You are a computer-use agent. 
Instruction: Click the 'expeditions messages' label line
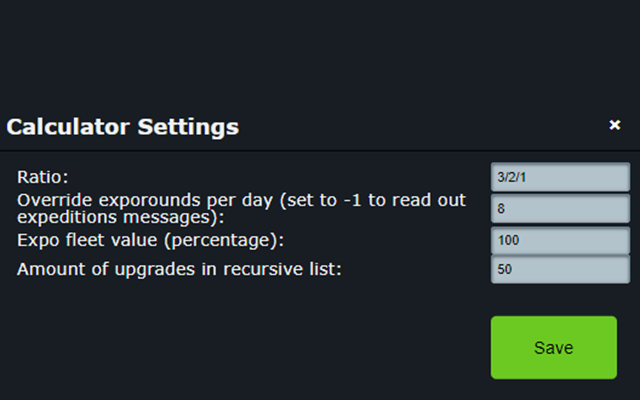coord(121,217)
